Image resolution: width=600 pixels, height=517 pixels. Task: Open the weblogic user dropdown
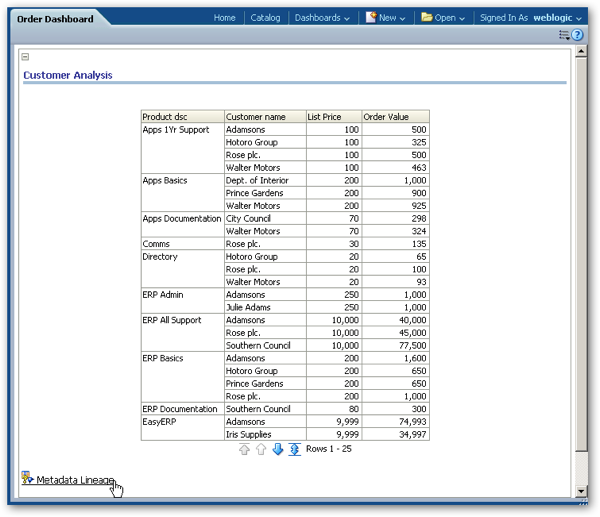558,18
